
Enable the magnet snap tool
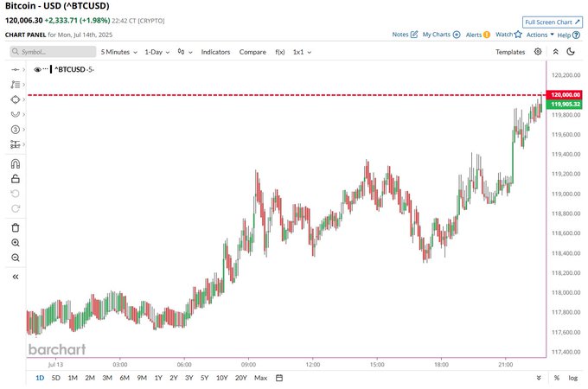16,163
